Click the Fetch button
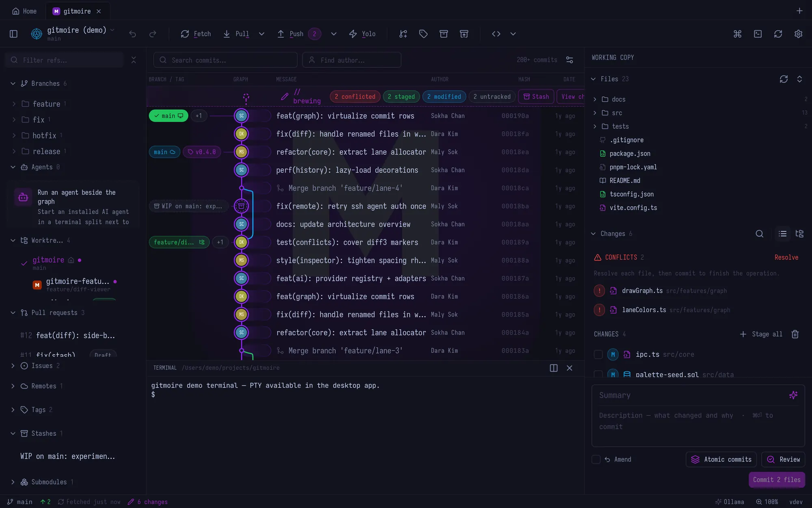 (196, 34)
